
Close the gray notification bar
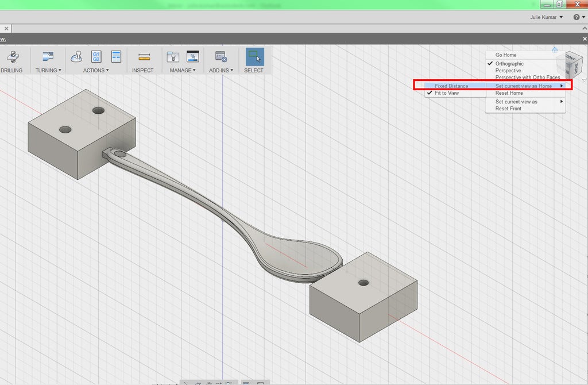585,38
